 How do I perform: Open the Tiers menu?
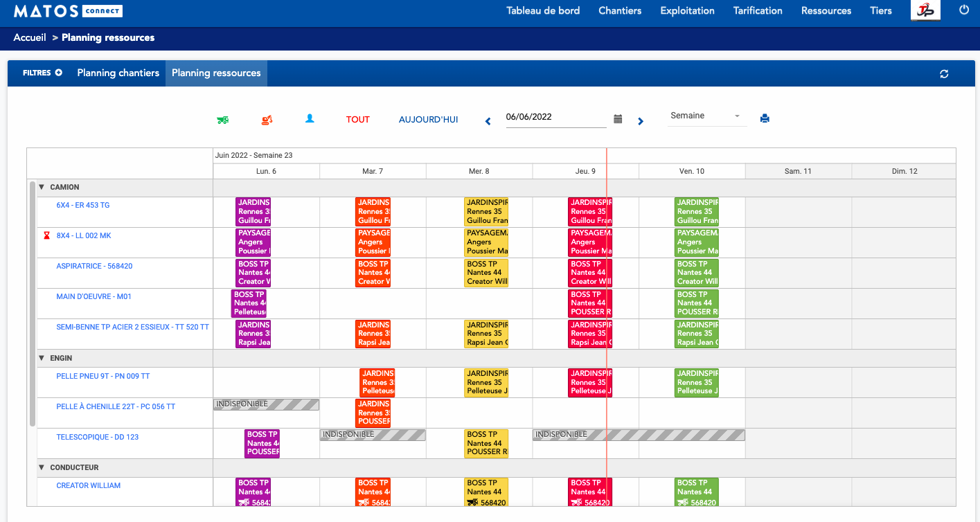[x=881, y=10]
